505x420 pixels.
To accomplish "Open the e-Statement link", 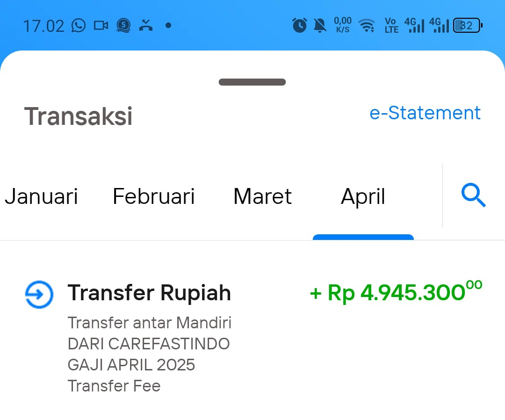I will click(x=425, y=113).
